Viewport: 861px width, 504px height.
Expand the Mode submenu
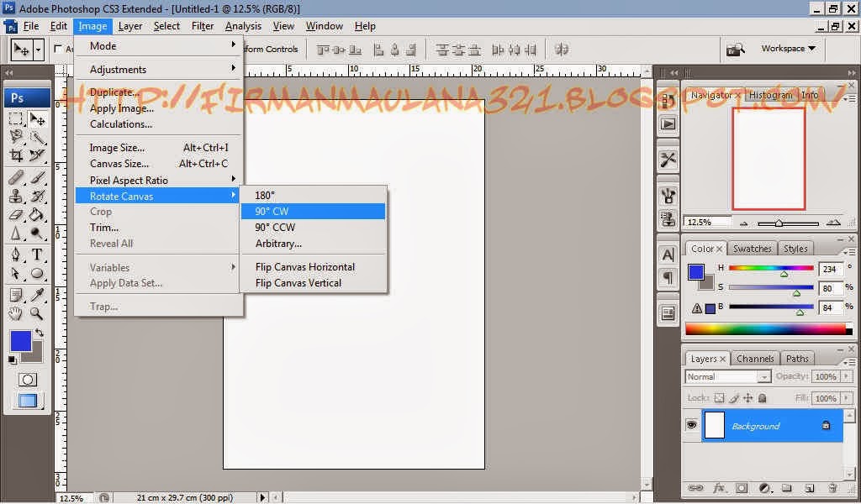coord(158,46)
